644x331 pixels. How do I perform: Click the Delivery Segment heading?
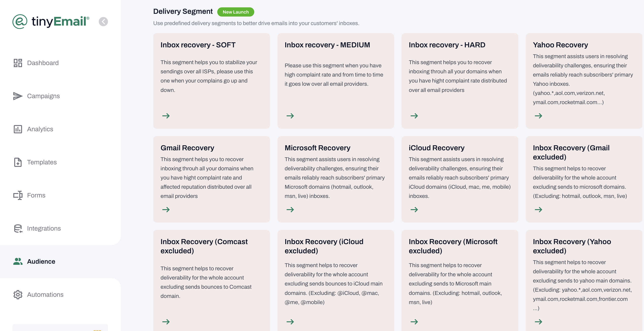183,11
